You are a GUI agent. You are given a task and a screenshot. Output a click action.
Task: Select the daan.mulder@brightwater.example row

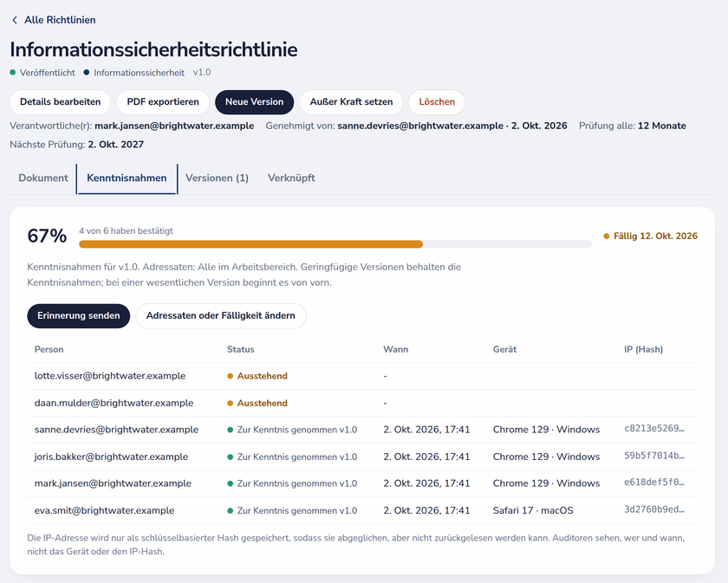click(x=362, y=403)
